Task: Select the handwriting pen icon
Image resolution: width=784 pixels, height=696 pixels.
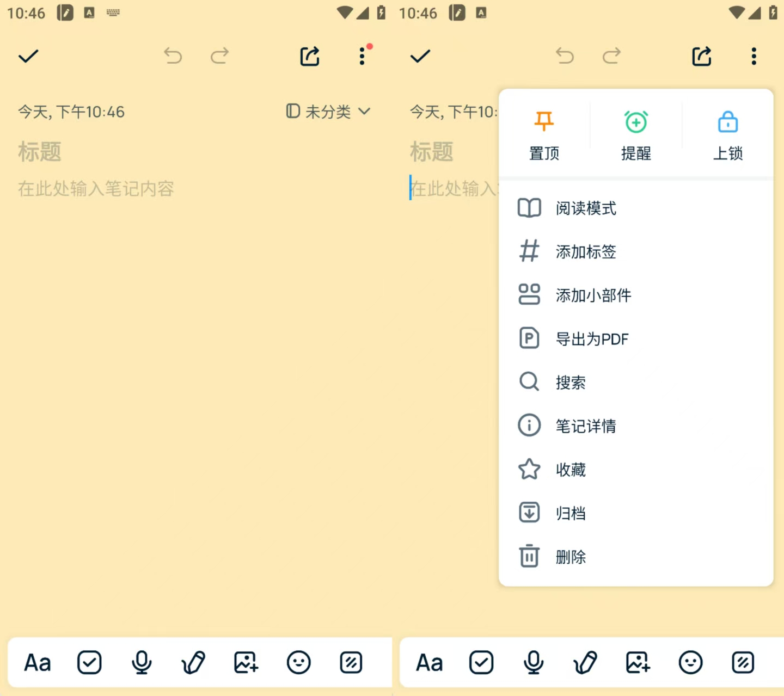Action: (x=193, y=662)
